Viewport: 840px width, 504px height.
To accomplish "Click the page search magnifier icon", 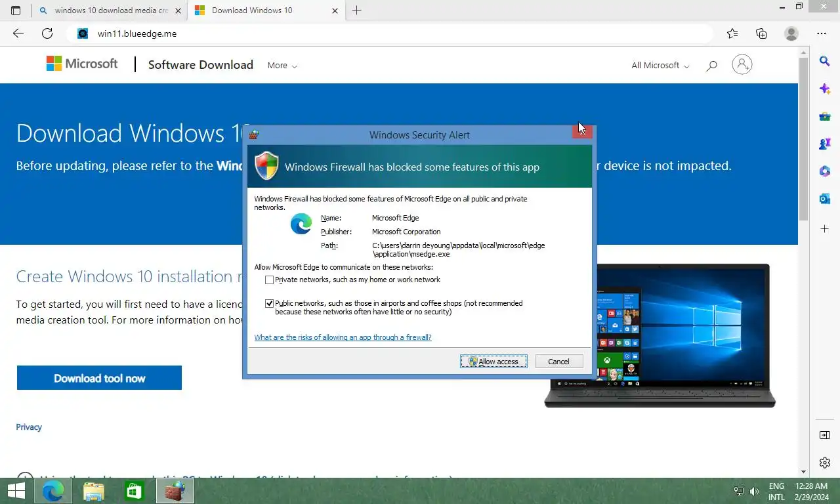I will point(711,66).
